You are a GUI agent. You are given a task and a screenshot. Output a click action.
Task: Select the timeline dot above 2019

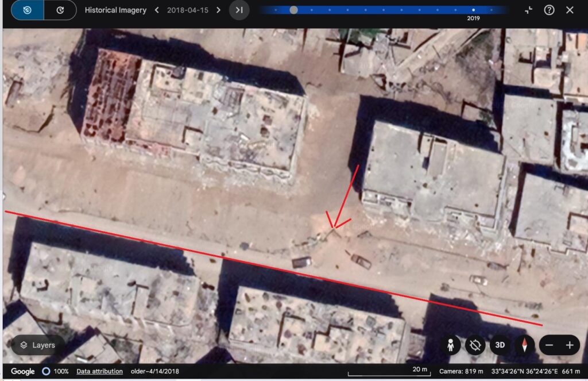[473, 10]
